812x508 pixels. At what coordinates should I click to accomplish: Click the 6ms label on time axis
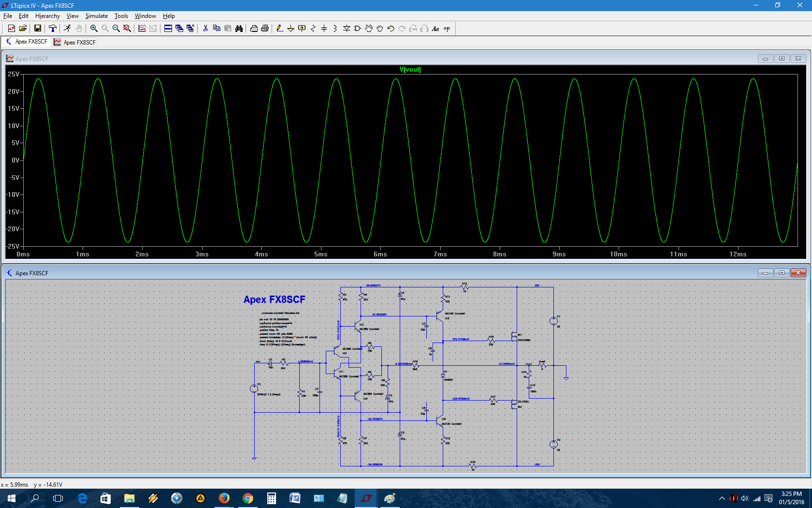pos(380,254)
